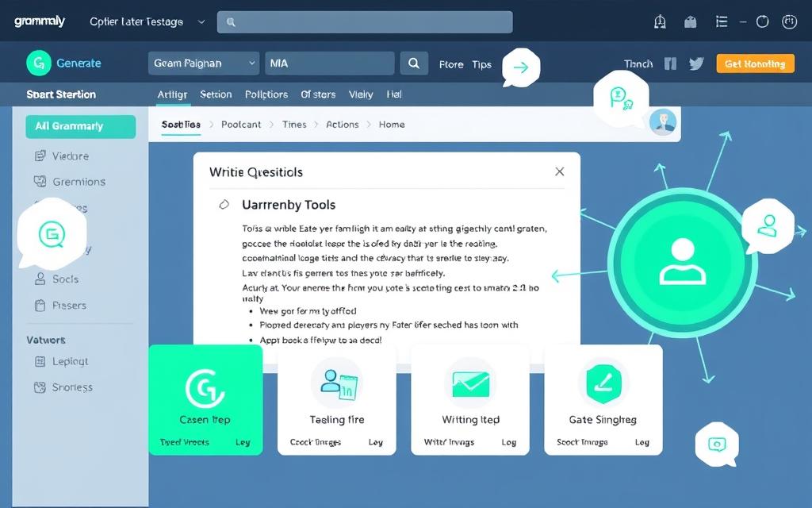Click the circular refresh icon in the top bar
The height and width of the screenshot is (508, 812).
pyautogui.click(x=762, y=21)
